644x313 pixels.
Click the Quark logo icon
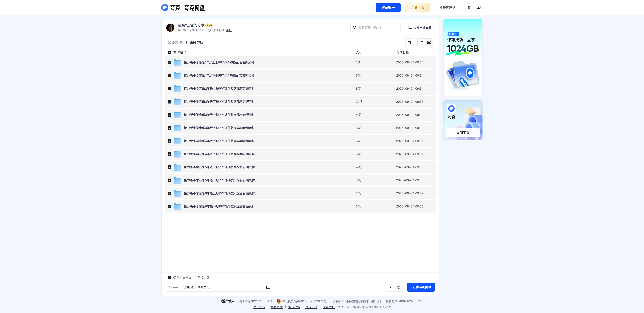click(165, 8)
